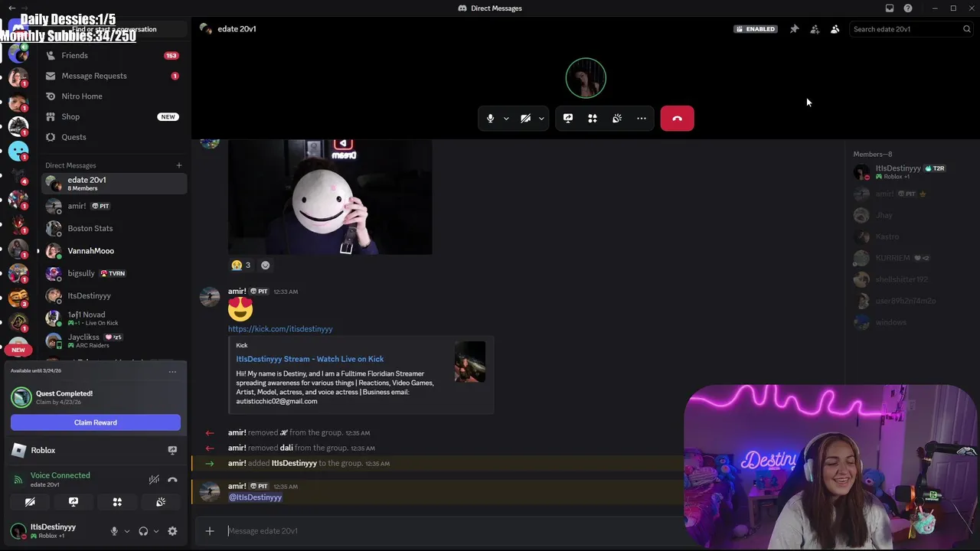Image resolution: width=980 pixels, height=551 pixels.
Task: Open the Discord inbox icon in title bar
Action: click(x=890, y=8)
